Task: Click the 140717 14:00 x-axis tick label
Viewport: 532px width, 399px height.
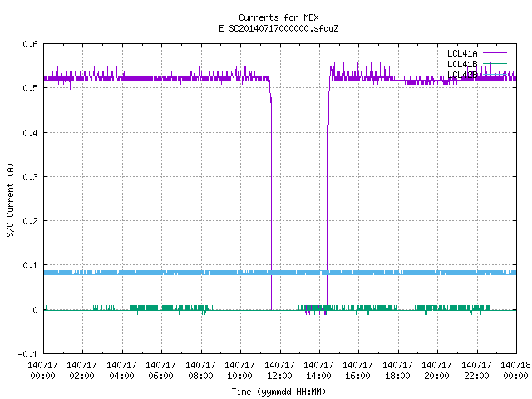Action: click(x=318, y=371)
